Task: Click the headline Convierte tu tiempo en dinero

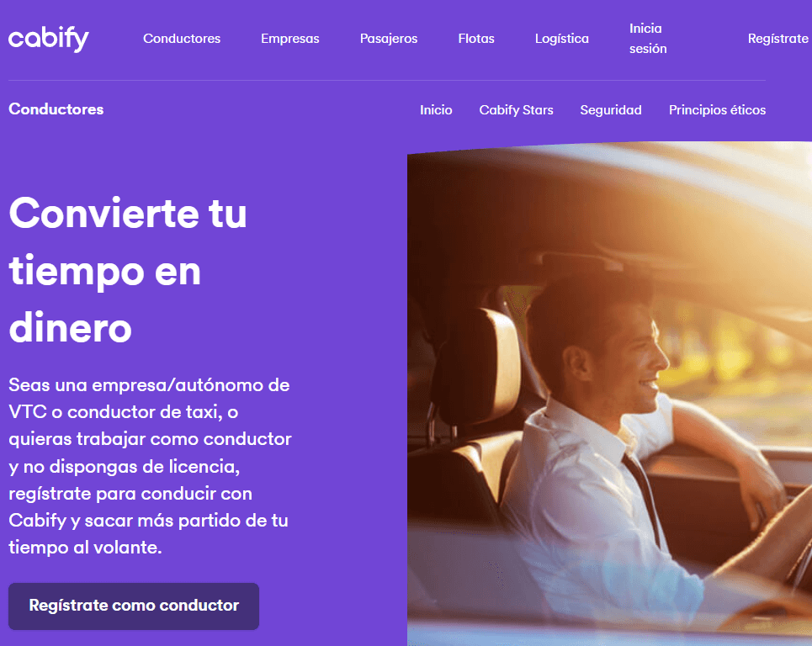Action: click(x=128, y=270)
